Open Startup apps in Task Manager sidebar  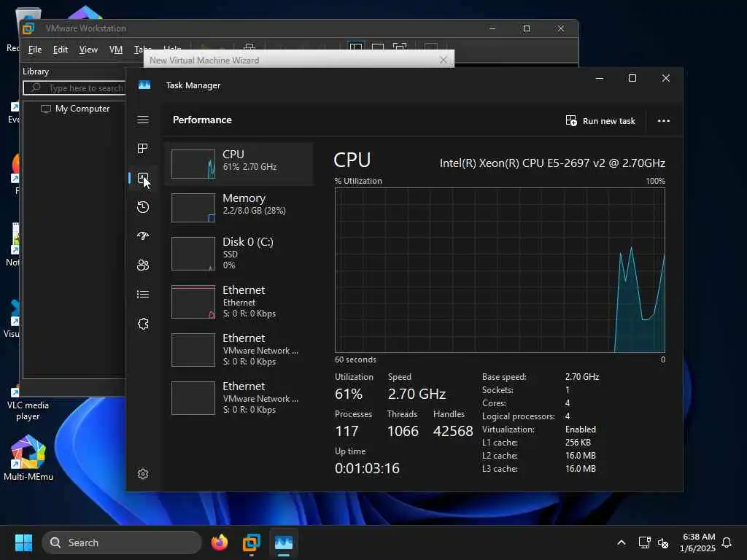[x=143, y=236]
